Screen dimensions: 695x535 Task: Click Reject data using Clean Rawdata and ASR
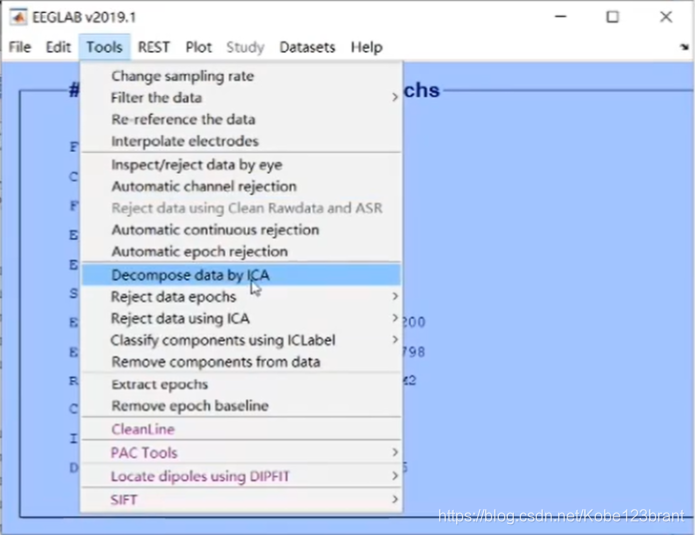point(242,208)
